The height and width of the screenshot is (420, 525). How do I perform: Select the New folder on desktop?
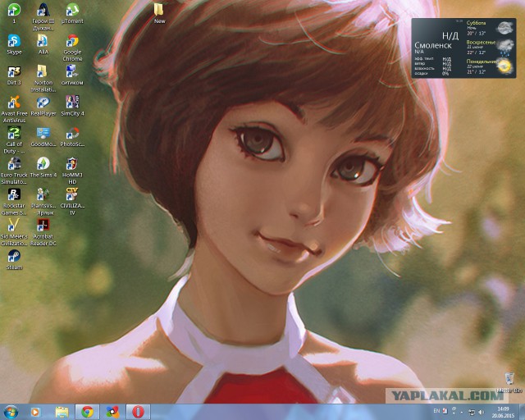[x=159, y=13]
